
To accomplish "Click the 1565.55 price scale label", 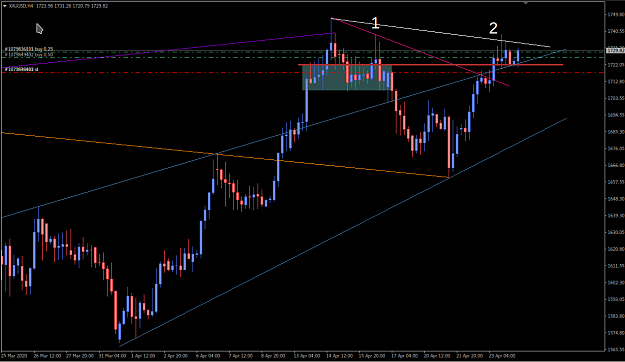I will point(616,349).
